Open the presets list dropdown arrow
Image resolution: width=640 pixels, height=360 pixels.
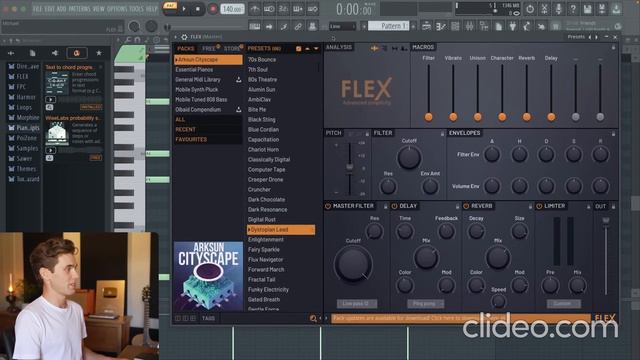(316, 49)
